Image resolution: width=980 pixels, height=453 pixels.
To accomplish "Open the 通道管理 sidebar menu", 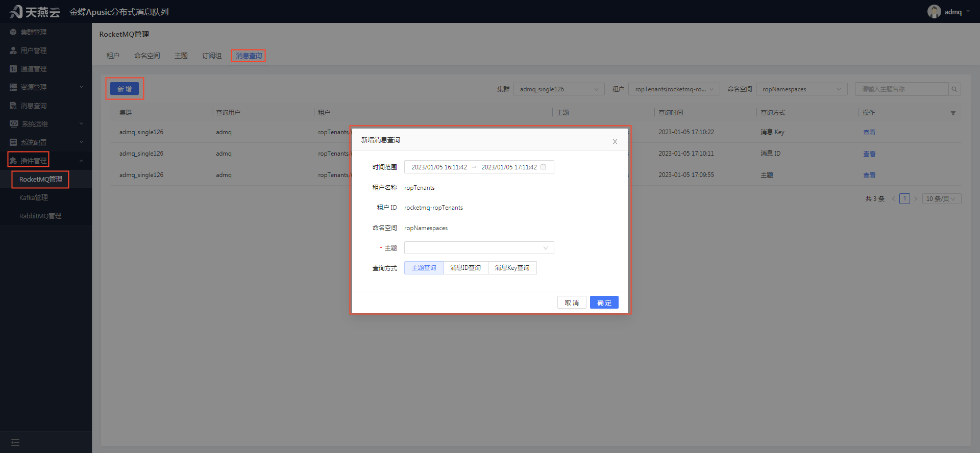I will (46, 69).
